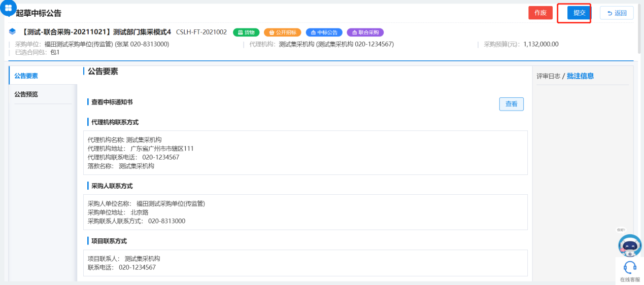Go back using the 返回 button
The height and width of the screenshot is (285, 644).
point(617,13)
